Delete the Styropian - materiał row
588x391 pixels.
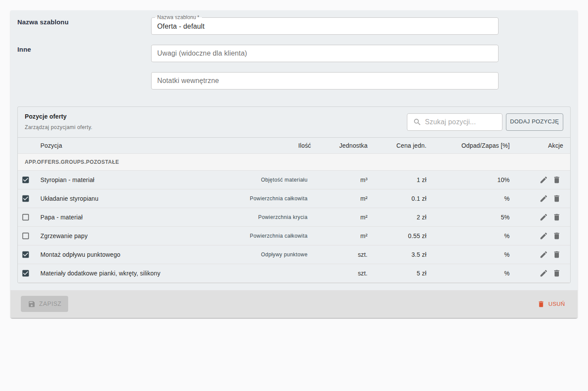pos(557,180)
